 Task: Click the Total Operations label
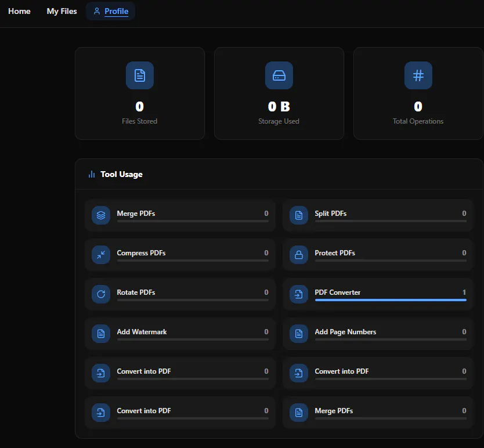coord(418,121)
